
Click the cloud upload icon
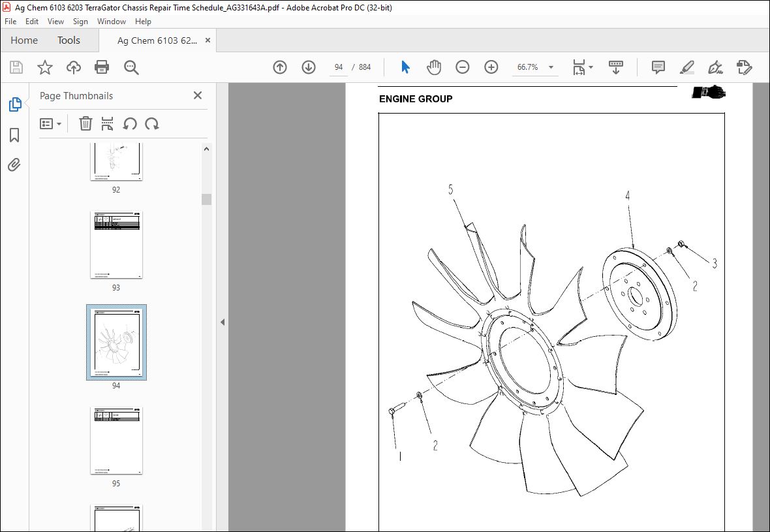pyautogui.click(x=74, y=67)
